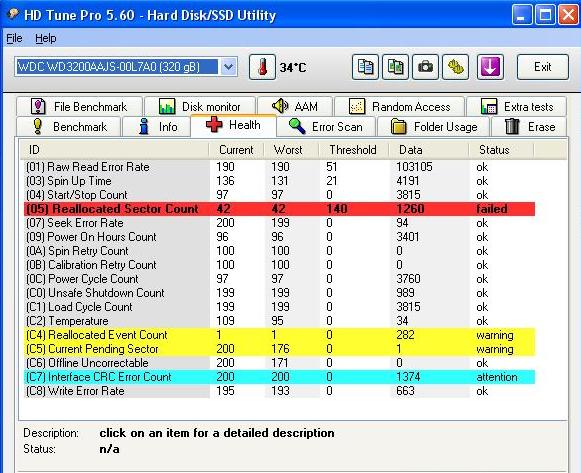581x473 pixels.
Task: Select the (C7) Interface CRC Error Count row
Action: click(x=279, y=377)
